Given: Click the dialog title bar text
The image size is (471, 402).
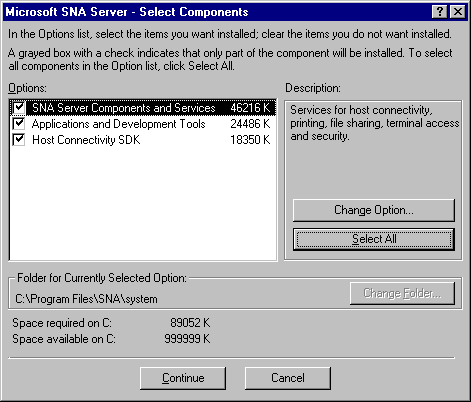Looking at the screenshot, I should [x=127, y=12].
